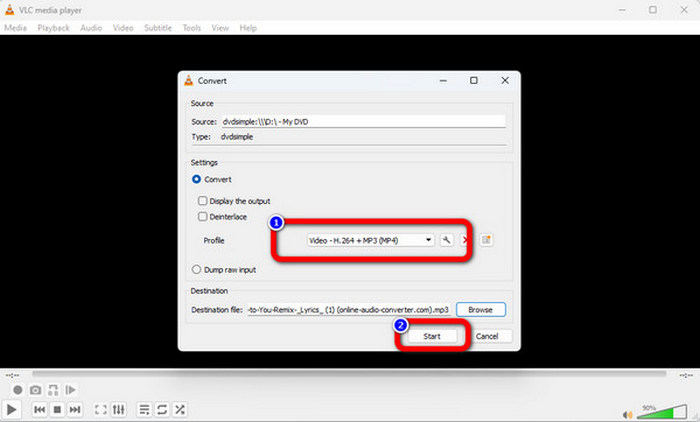Image resolution: width=700 pixels, height=422 pixels.
Task: Maximize the VLC main window
Action: [x=653, y=10]
